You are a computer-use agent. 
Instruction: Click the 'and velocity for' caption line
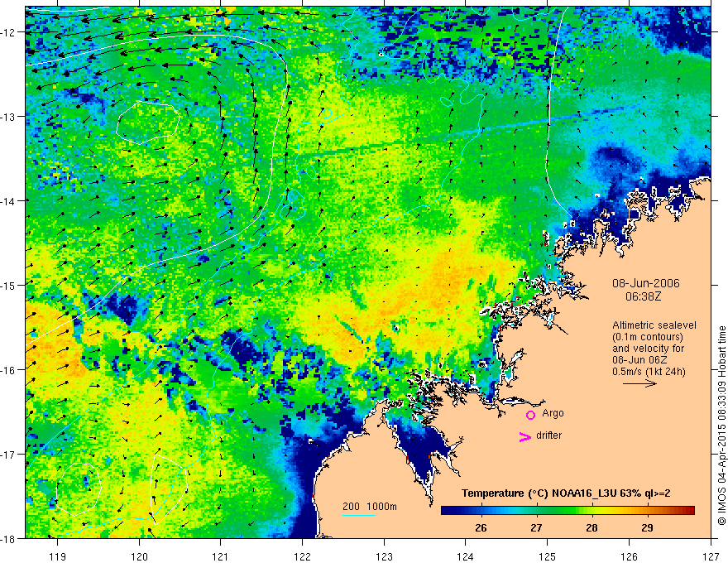648,349
